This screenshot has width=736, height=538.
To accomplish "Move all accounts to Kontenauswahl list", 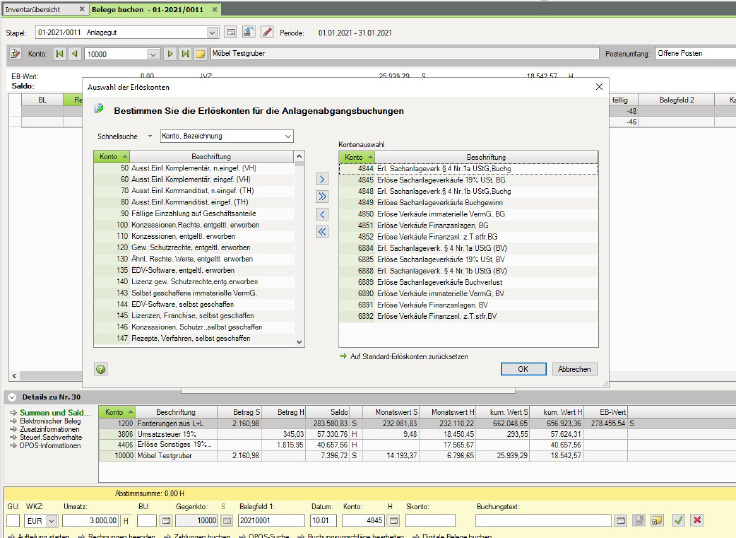I will [x=322, y=196].
